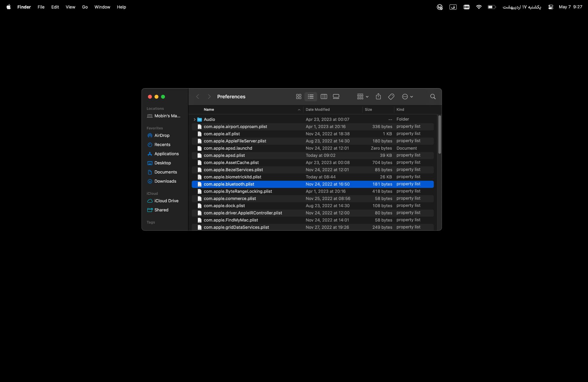
Task: Open the Edit menu
Action: point(55,7)
